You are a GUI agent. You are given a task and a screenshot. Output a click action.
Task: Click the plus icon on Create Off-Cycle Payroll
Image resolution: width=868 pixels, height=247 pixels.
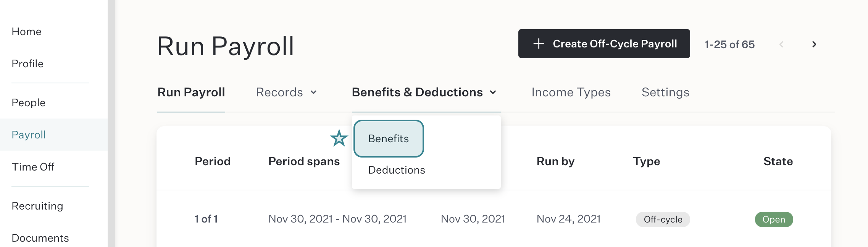539,44
